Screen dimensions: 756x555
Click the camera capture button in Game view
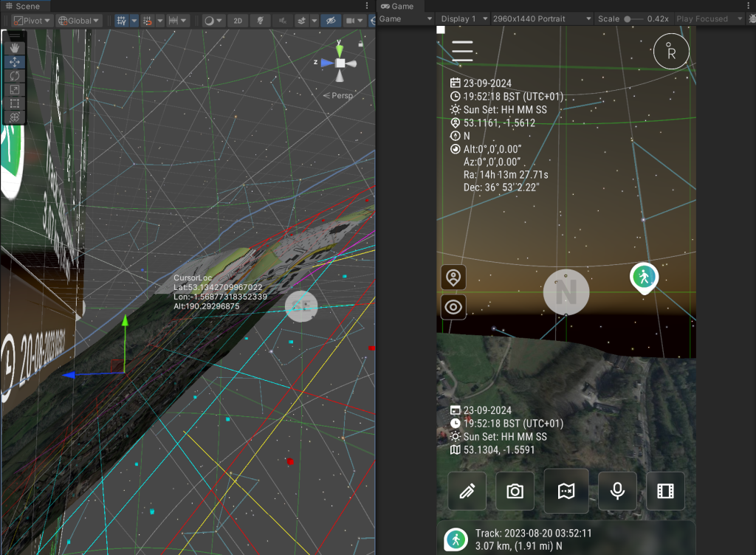point(515,491)
